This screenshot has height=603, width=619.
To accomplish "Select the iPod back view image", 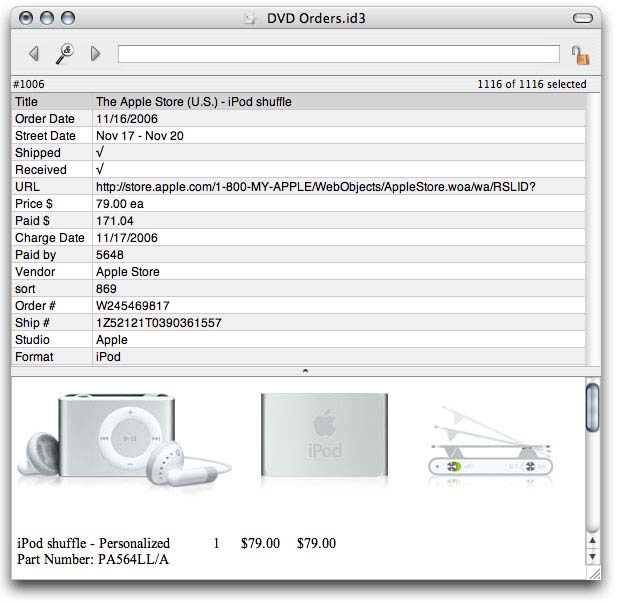I will click(324, 435).
